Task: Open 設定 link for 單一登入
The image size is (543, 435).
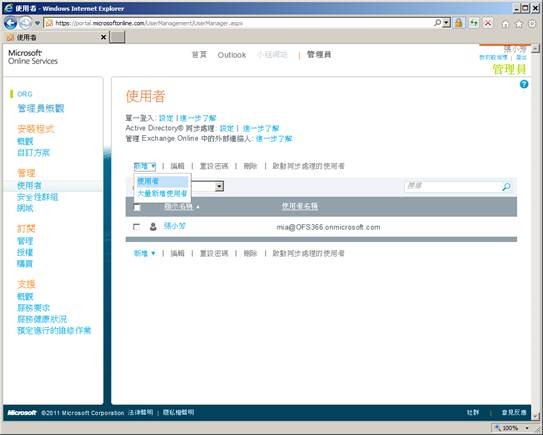Action: [x=166, y=118]
